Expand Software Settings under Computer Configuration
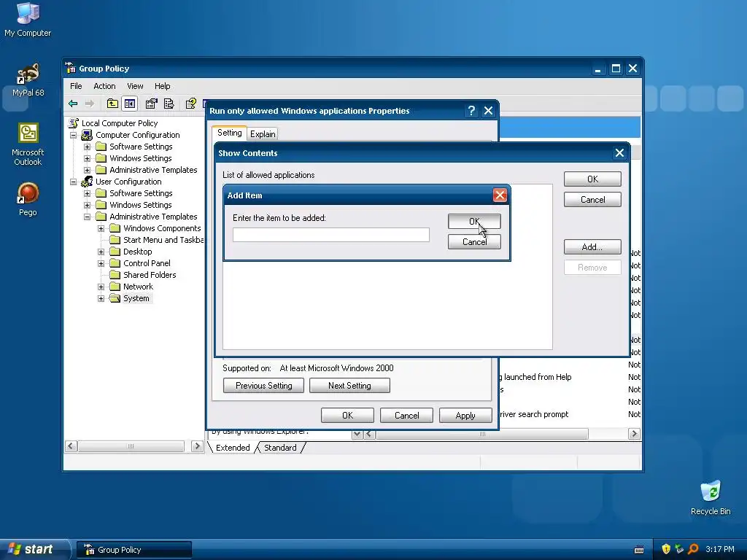 point(88,147)
